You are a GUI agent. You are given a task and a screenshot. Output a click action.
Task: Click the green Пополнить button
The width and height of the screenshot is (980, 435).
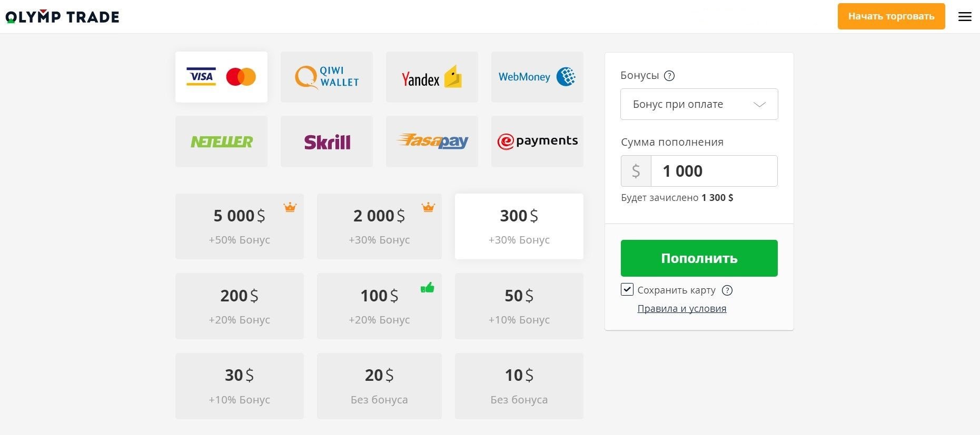[x=699, y=258]
